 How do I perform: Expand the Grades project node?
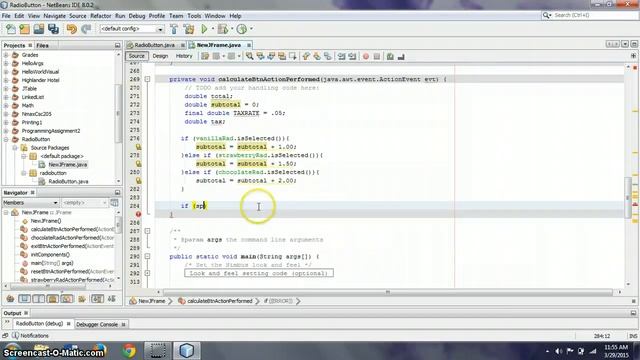point(6,55)
